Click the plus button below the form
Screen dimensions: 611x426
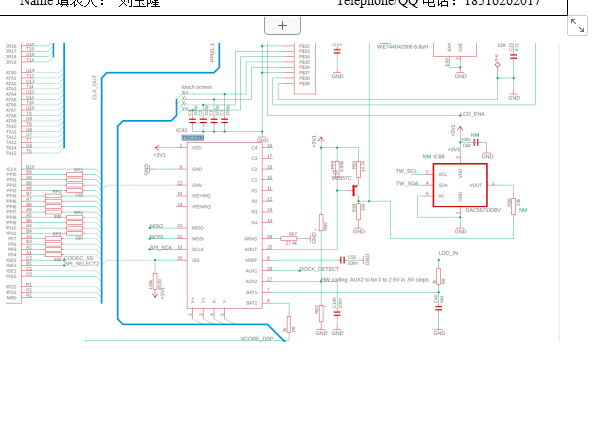[x=283, y=26]
